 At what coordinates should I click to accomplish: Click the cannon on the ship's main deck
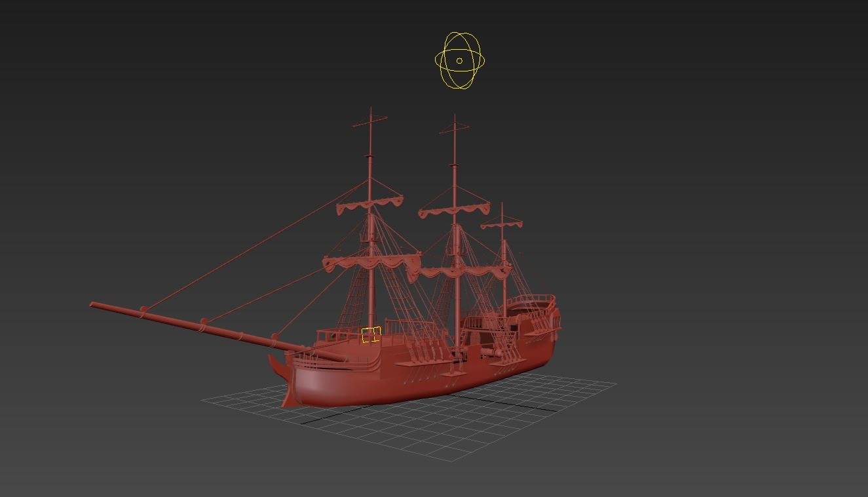tap(499, 355)
